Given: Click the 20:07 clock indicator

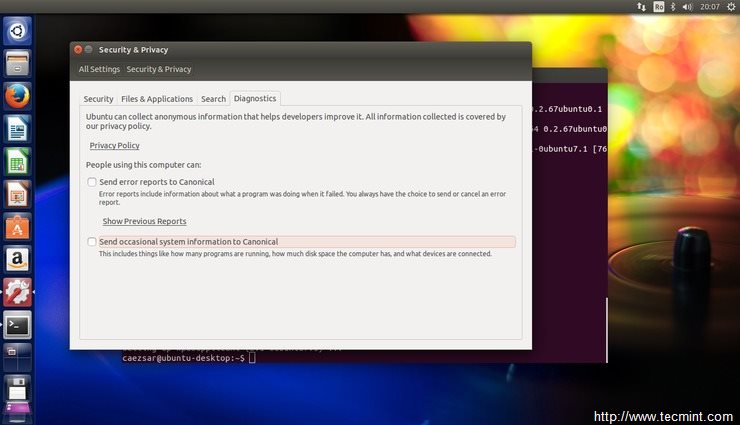Looking at the screenshot, I should 710,7.
